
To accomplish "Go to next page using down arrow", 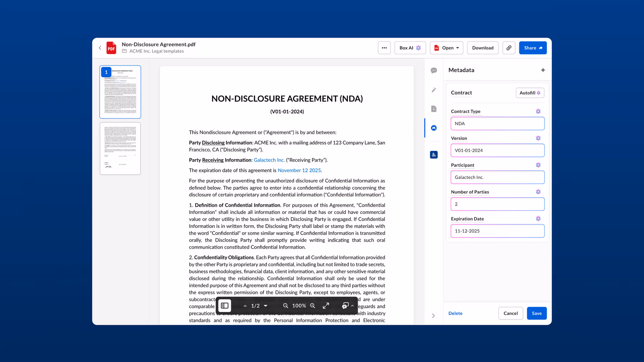I will click(266, 306).
